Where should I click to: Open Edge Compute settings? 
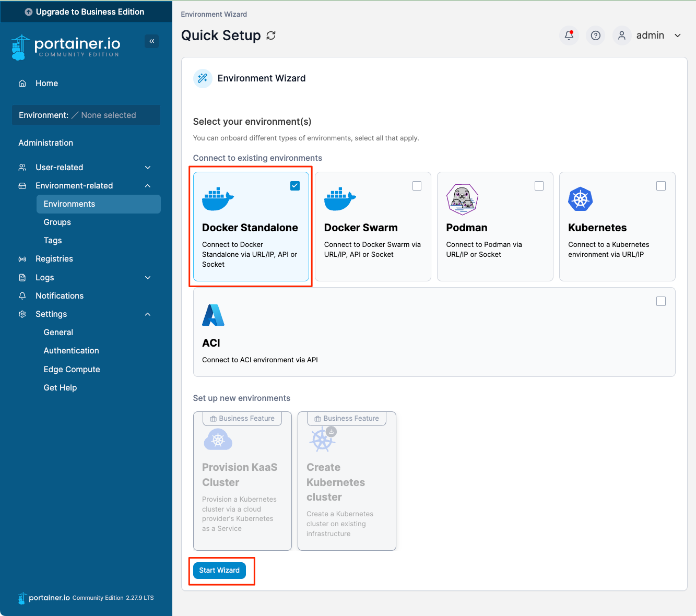(72, 370)
